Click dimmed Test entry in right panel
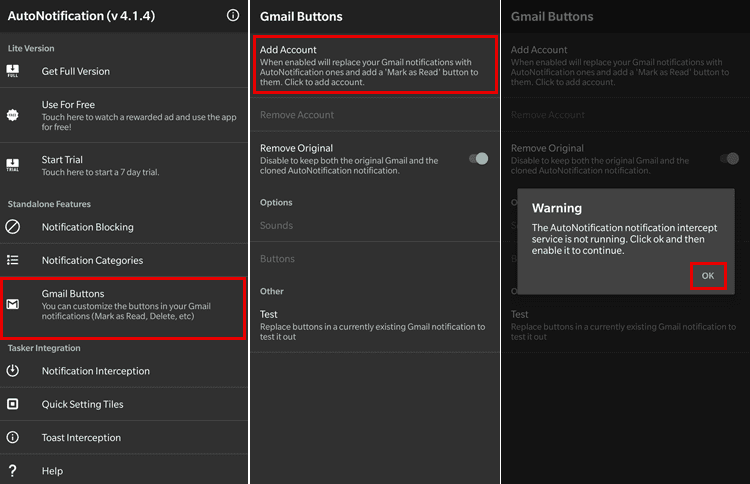The height and width of the screenshot is (484, 750). coord(626,325)
